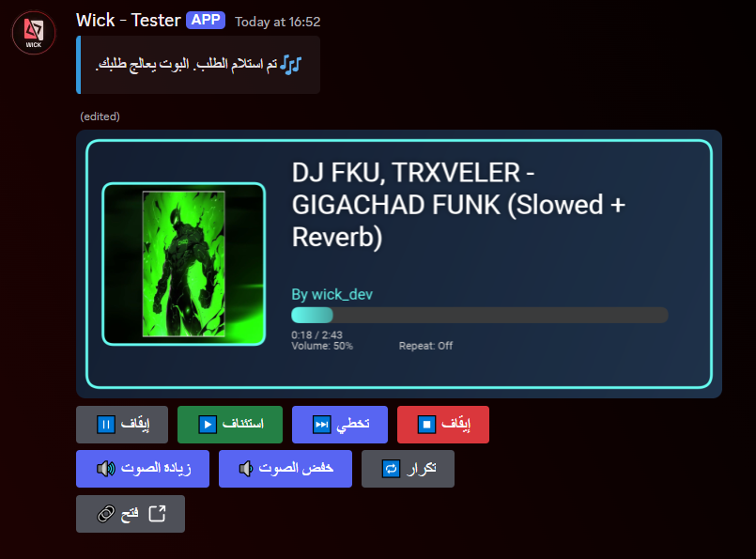
Task: Click the Arabic request-received embed message
Action: [198, 65]
